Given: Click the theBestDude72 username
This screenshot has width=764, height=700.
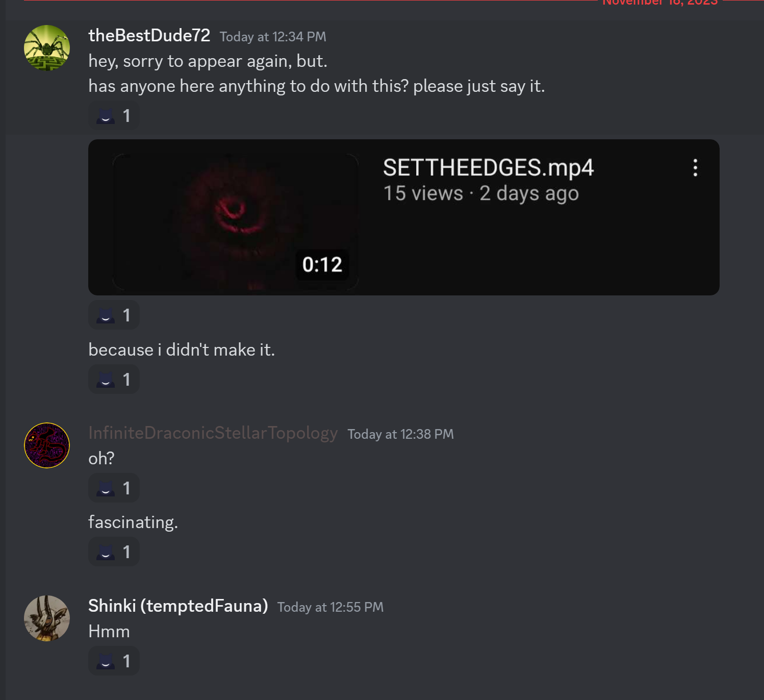Looking at the screenshot, I should (x=149, y=35).
